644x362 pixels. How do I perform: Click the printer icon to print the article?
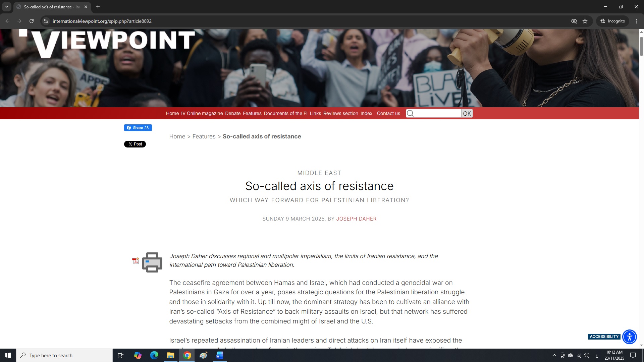(152, 262)
